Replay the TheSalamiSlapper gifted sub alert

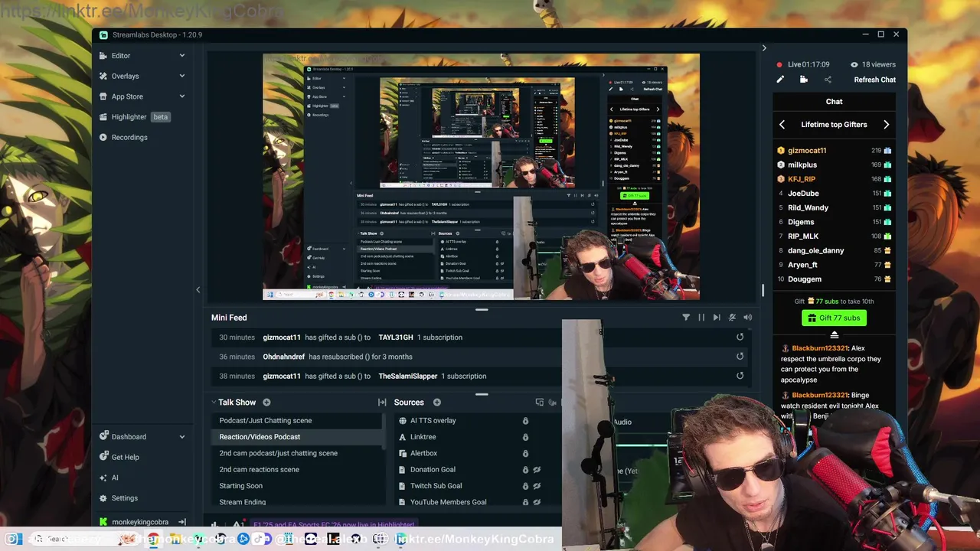point(740,376)
